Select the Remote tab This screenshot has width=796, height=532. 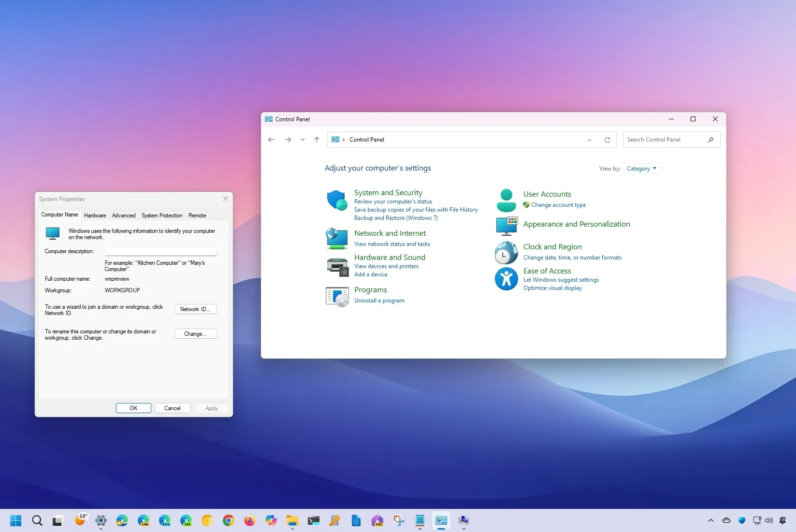click(x=197, y=216)
